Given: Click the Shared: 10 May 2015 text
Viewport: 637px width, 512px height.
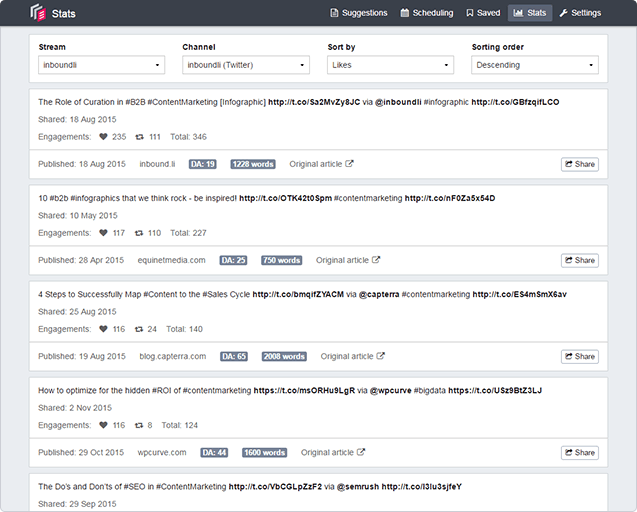Looking at the screenshot, I should [78, 215].
